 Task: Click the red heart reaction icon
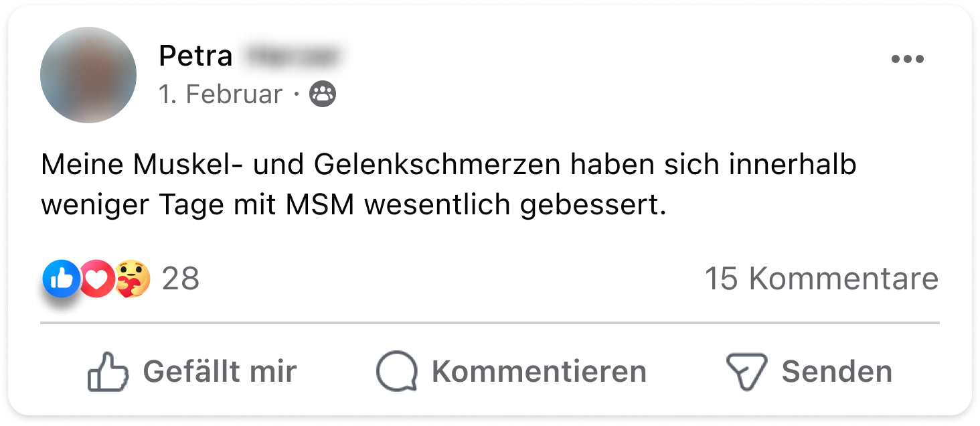pyautogui.click(x=97, y=279)
